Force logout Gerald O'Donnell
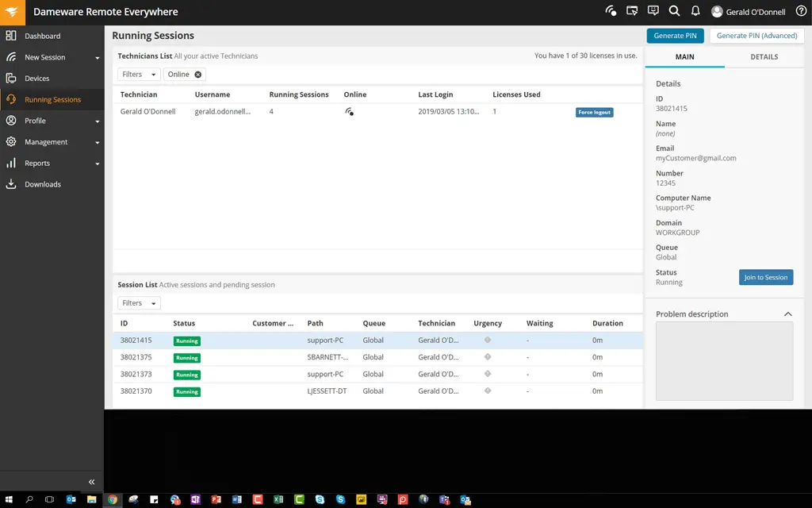This screenshot has width=812, height=508. pyautogui.click(x=594, y=113)
